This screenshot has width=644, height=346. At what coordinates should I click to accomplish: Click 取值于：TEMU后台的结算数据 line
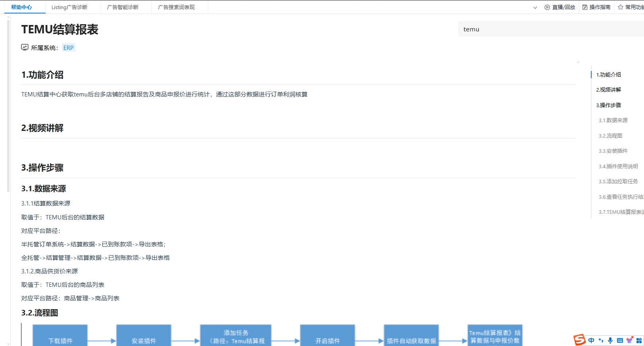pyautogui.click(x=63, y=217)
